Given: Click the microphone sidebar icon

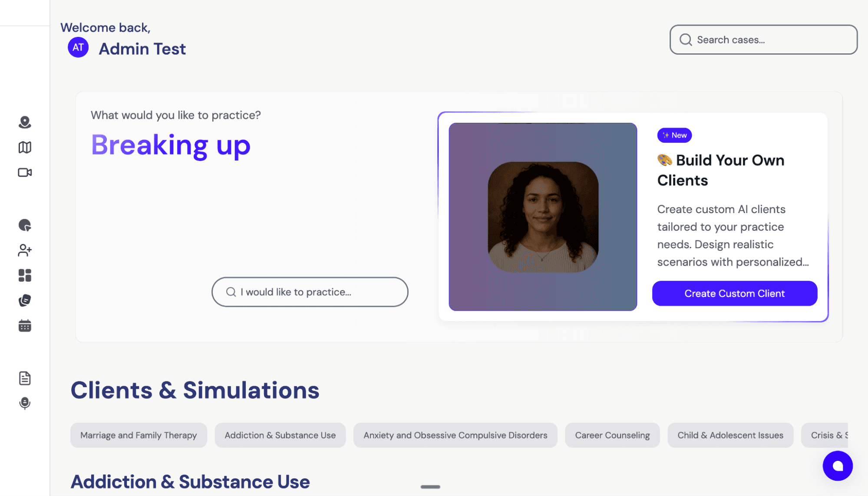Looking at the screenshot, I should 25,403.
